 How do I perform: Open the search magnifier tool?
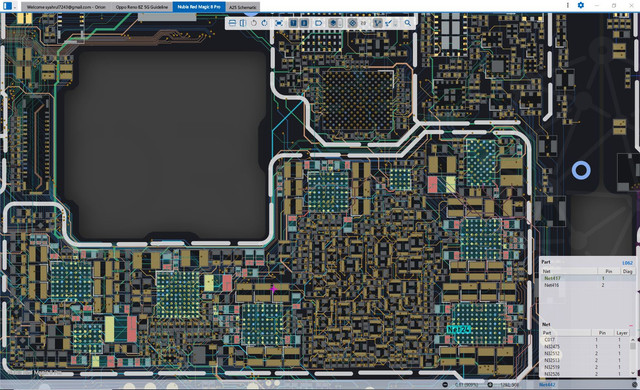407,23
